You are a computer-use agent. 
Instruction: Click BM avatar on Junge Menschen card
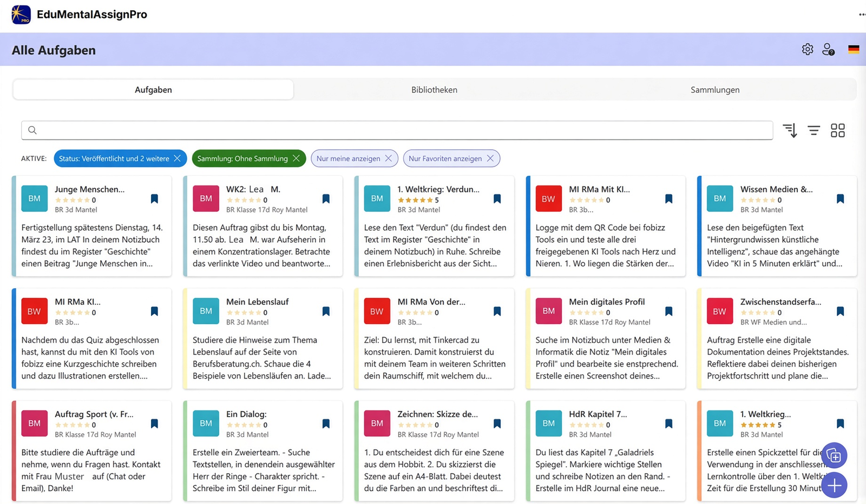click(34, 198)
